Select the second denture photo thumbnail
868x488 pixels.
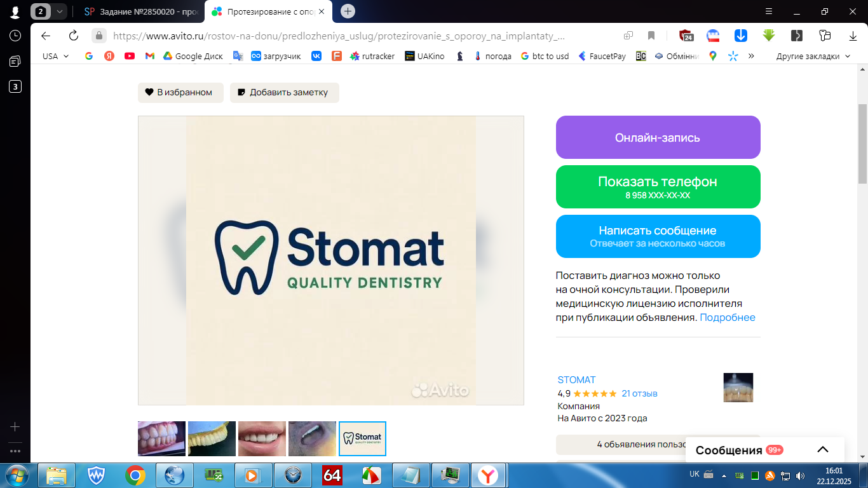tap(212, 438)
